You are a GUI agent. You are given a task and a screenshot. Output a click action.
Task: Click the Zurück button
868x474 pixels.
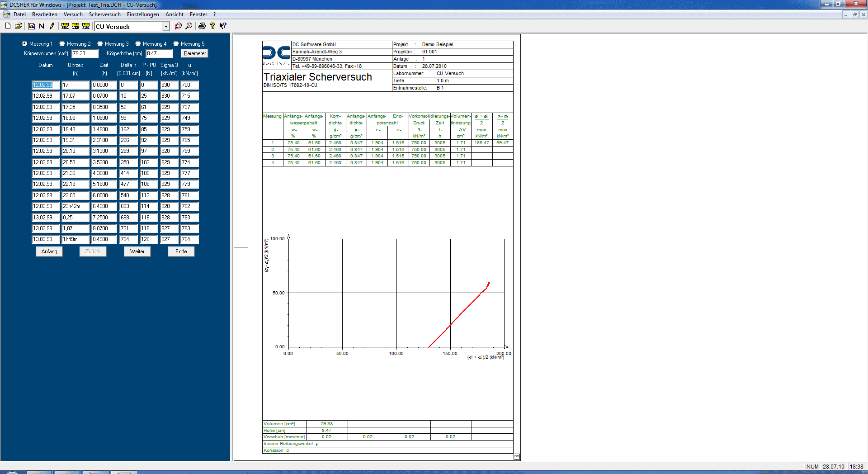93,251
